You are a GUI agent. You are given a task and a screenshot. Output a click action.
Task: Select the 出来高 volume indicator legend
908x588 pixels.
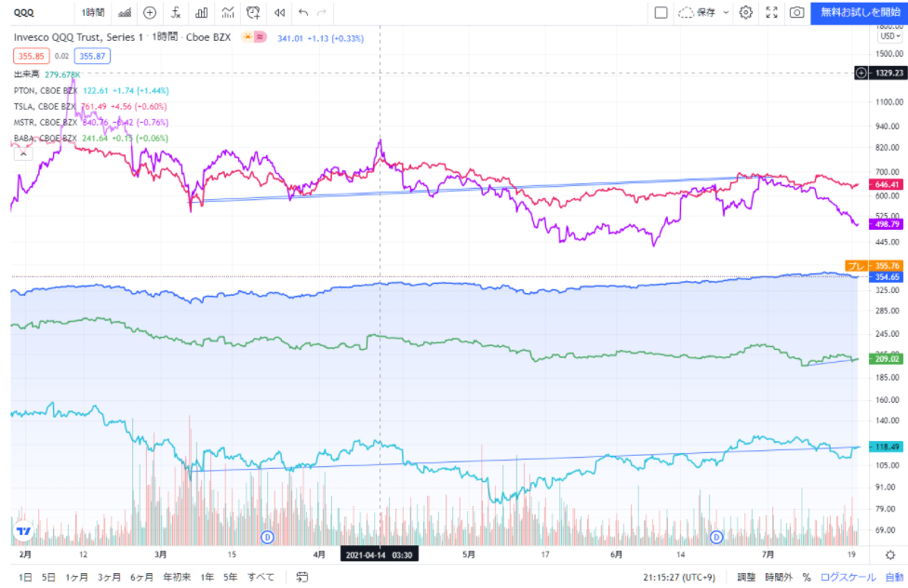click(27, 74)
